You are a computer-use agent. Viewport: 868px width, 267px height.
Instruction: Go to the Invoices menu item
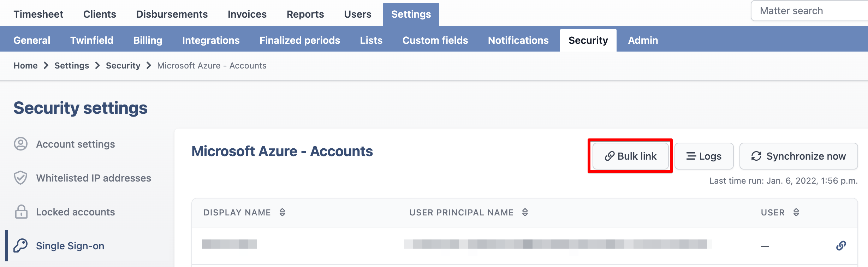coord(247,14)
